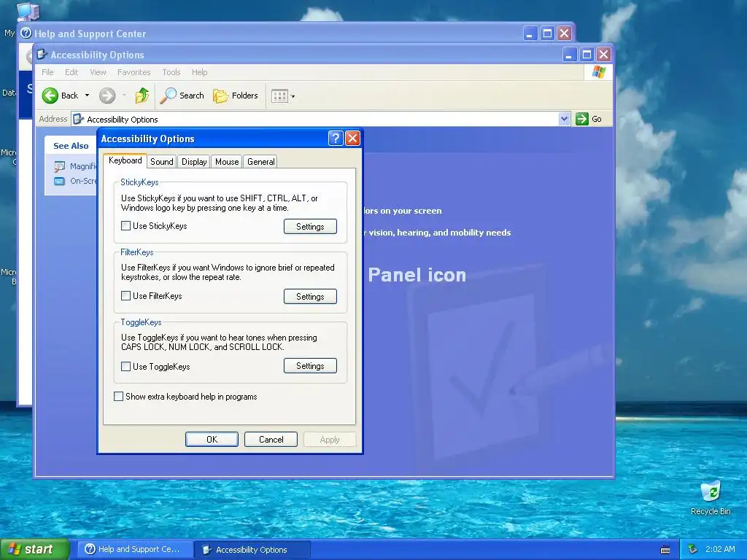Switch to the Display tab
Viewport: 747px width, 560px height.
(194, 161)
